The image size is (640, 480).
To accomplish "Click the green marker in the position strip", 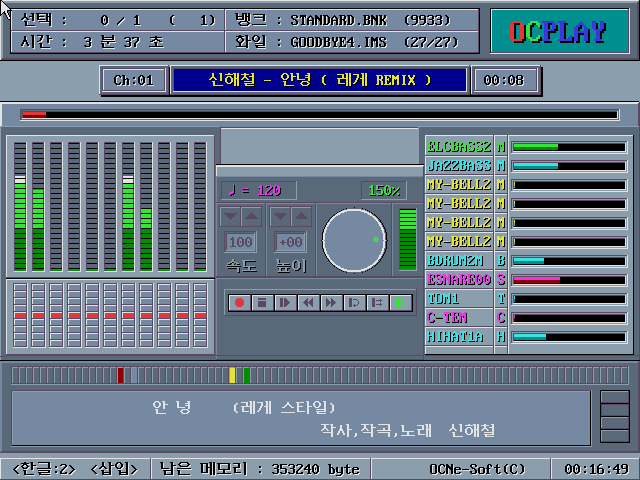I will click(x=246, y=375).
